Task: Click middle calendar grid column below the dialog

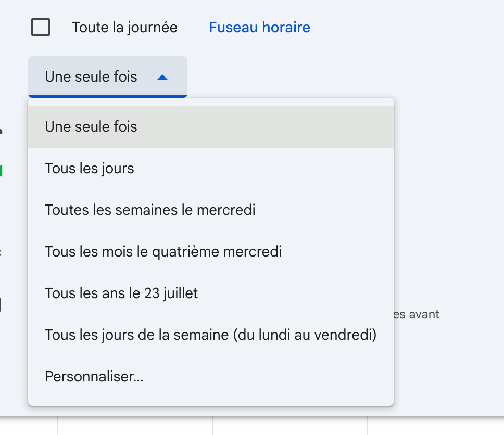Action: pyautogui.click(x=289, y=426)
